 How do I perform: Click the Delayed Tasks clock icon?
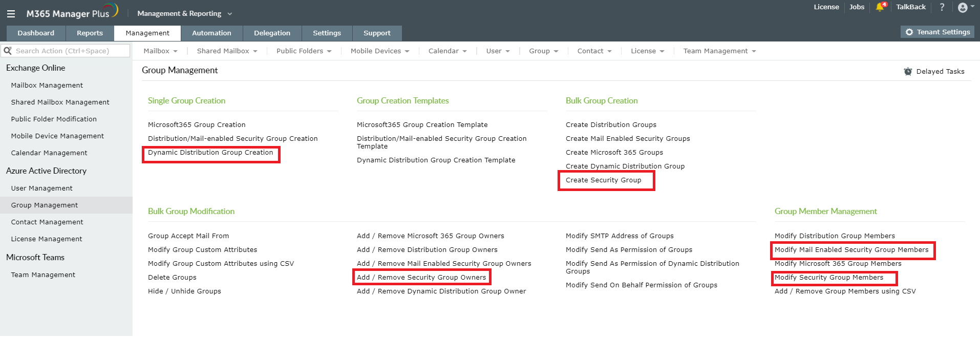click(908, 72)
